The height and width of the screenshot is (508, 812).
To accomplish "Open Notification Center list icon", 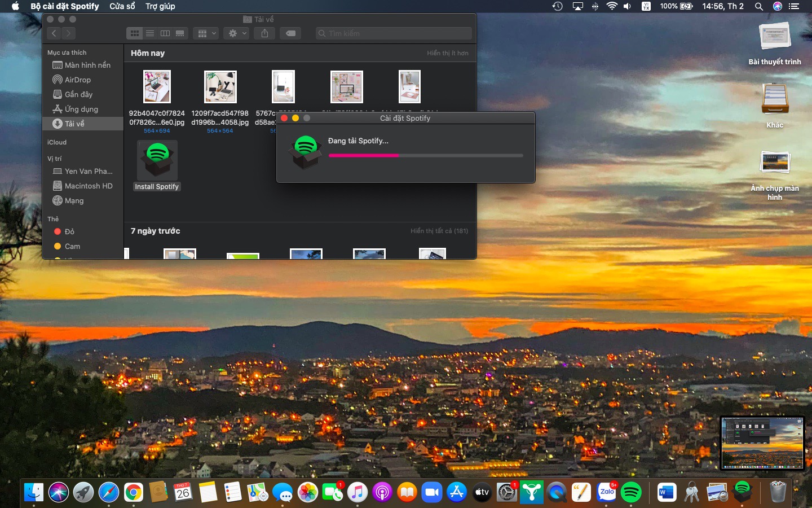I will [x=795, y=6].
